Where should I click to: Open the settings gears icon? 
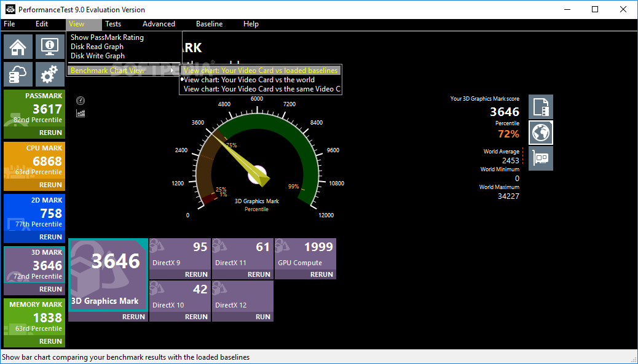50,74
